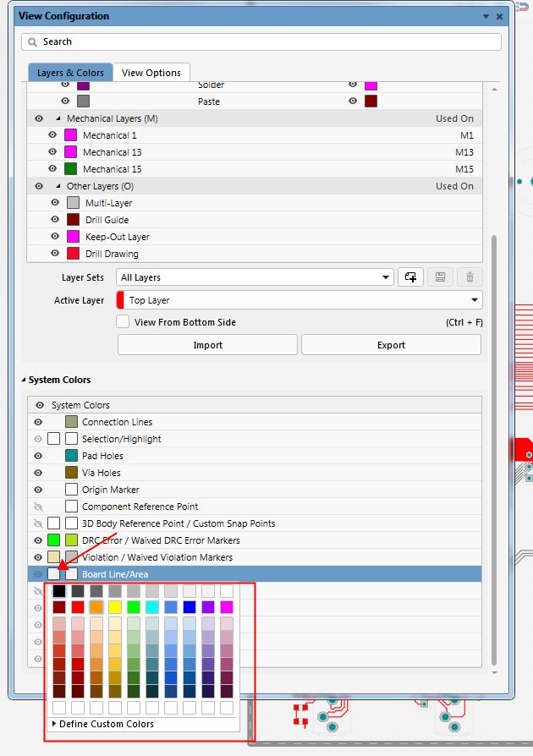Toggle Violation markers visibility eye
Image resolution: width=533 pixels, height=756 pixels.
38,557
